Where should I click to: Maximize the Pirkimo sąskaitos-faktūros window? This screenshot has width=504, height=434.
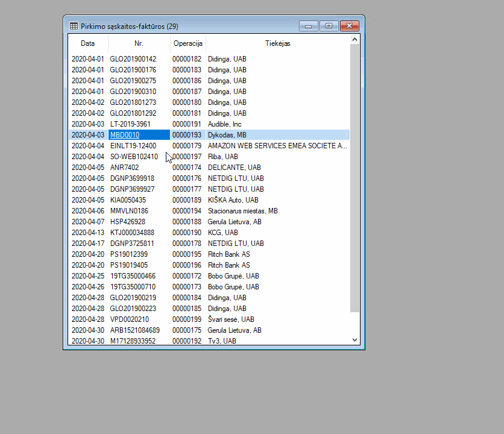click(x=329, y=26)
